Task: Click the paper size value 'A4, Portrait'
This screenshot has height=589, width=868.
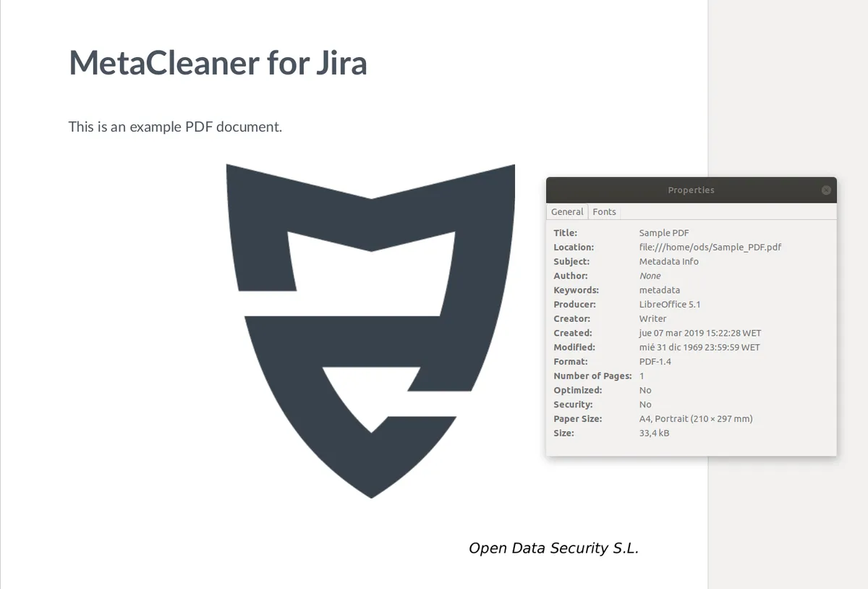Action: (663, 419)
